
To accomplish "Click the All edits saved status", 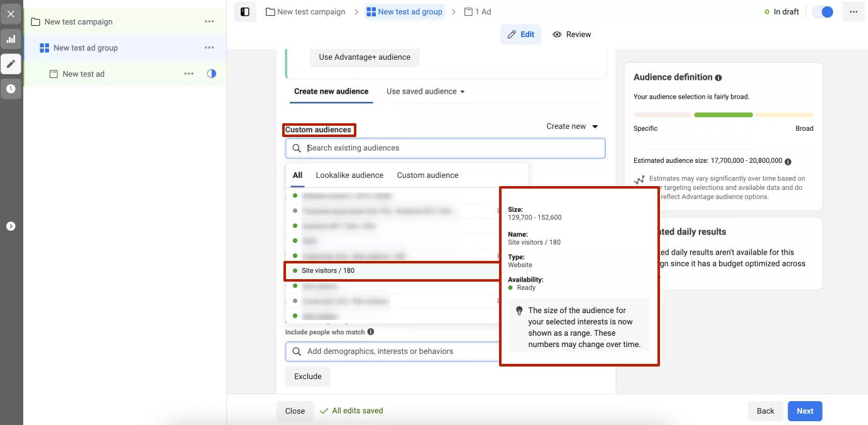I will [x=351, y=411].
